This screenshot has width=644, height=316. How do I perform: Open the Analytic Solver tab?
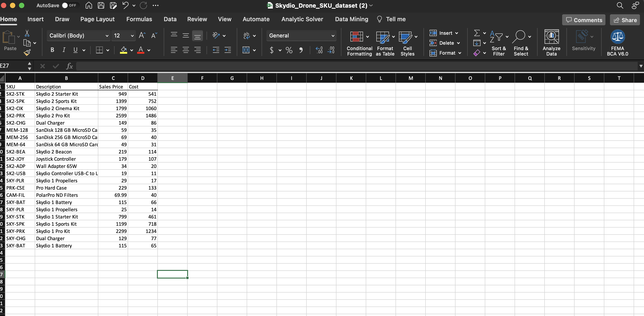click(x=302, y=19)
